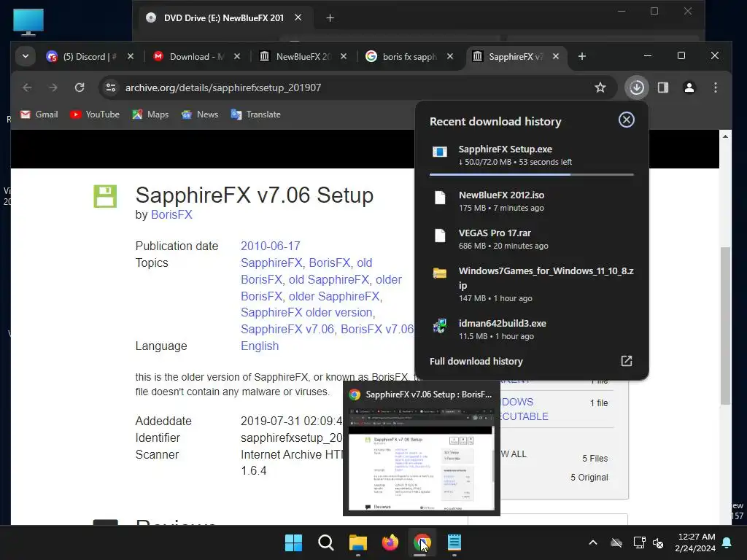Open taskbar Search

[x=326, y=542]
